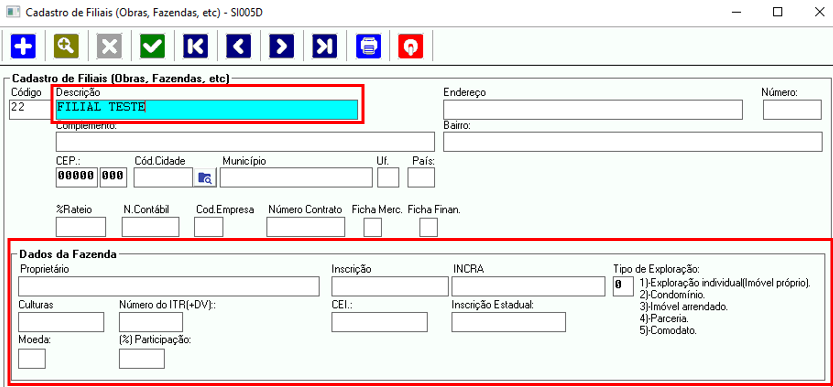Focus the Complemento text field
Image resolution: width=833 pixels, height=387 pixels.
pos(245,142)
